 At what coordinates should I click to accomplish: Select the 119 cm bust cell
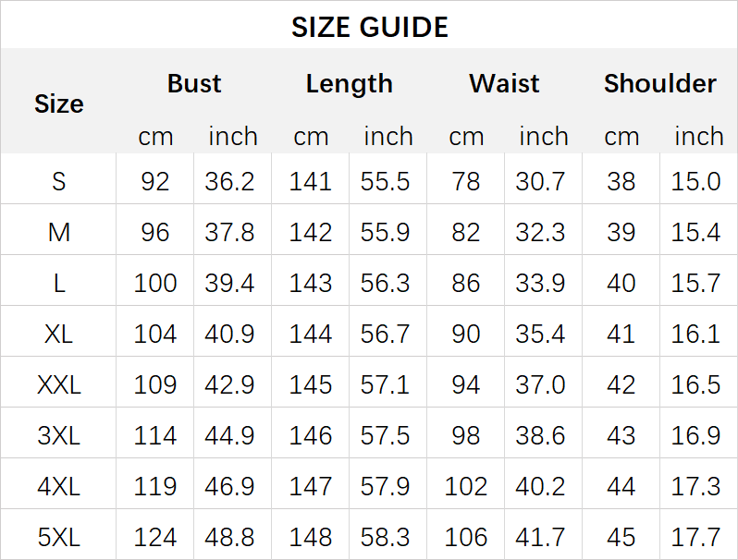tap(155, 486)
